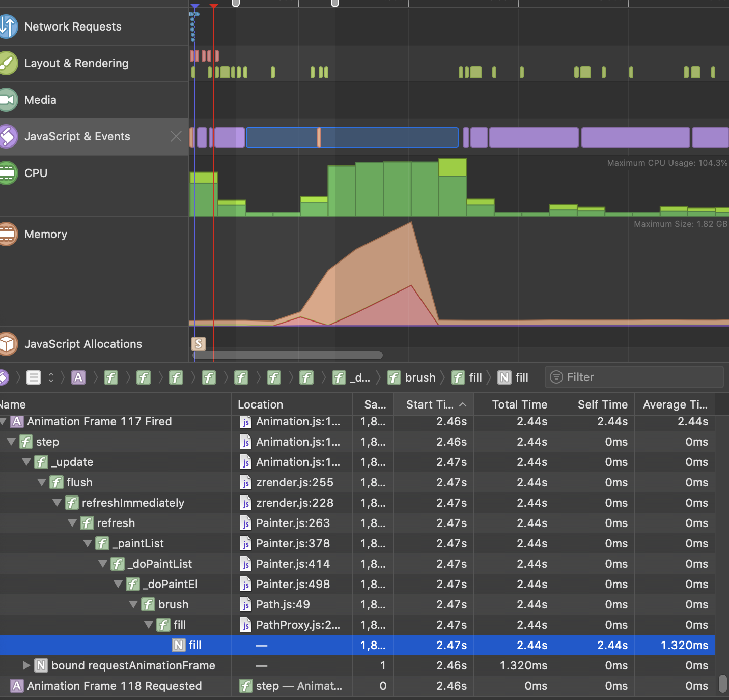Collapse the refreshImmediately row

pyautogui.click(x=57, y=503)
